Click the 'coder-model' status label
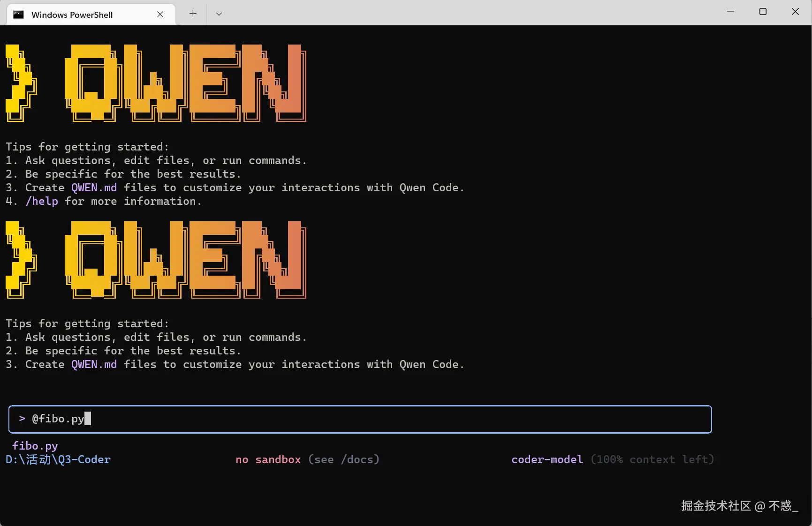The image size is (812, 526). tap(547, 459)
